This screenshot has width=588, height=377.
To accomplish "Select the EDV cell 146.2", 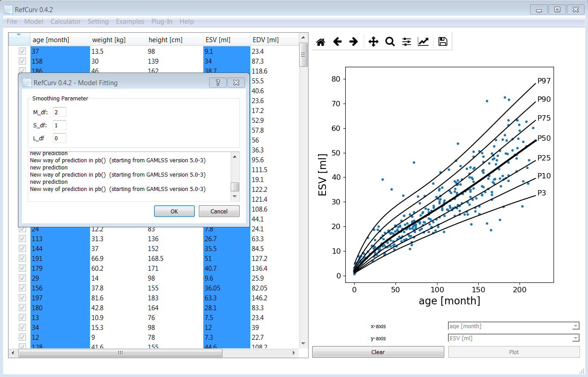I will pyautogui.click(x=274, y=298).
